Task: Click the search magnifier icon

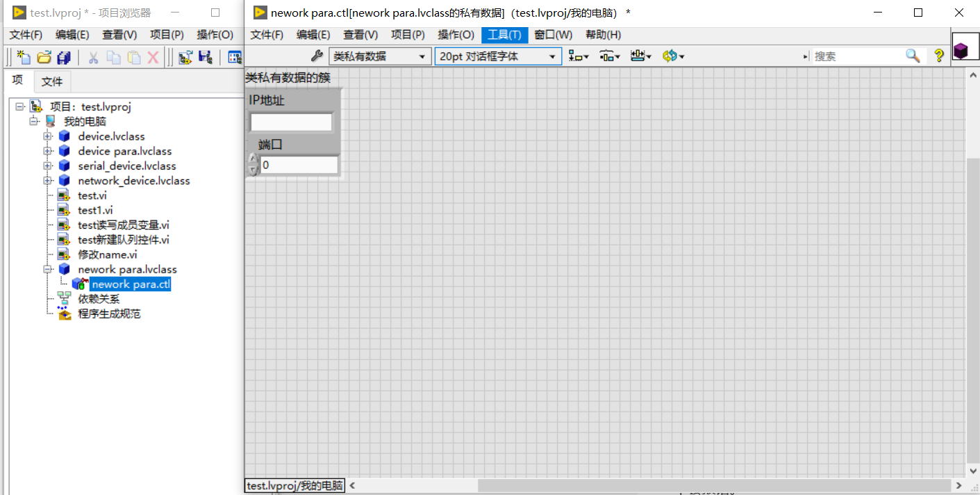Action: coord(913,56)
